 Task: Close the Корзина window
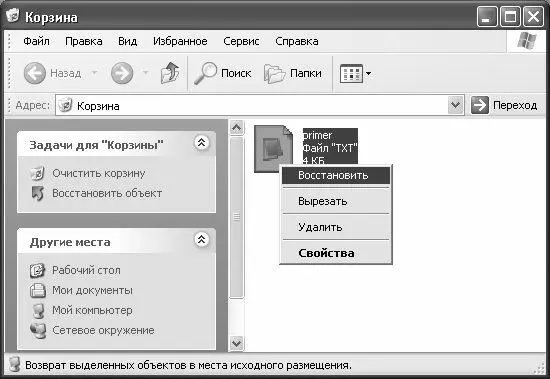pyautogui.click(x=533, y=17)
